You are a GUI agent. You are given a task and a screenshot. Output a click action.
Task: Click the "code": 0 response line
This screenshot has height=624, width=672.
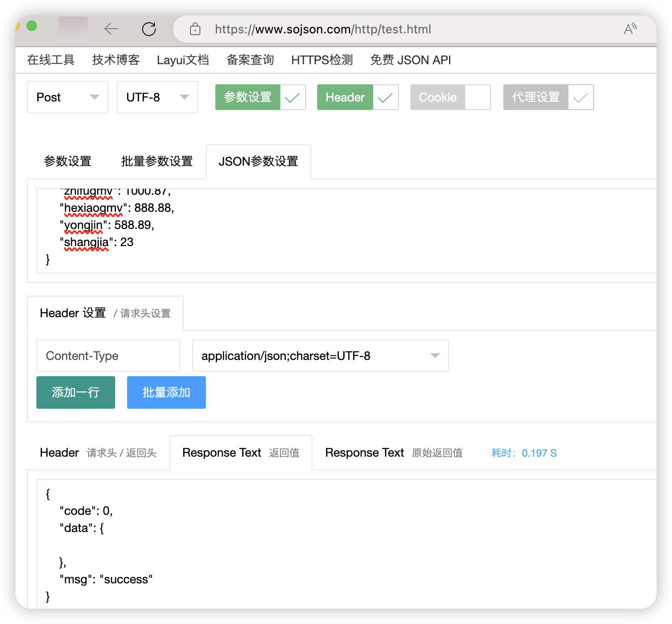coord(86,511)
